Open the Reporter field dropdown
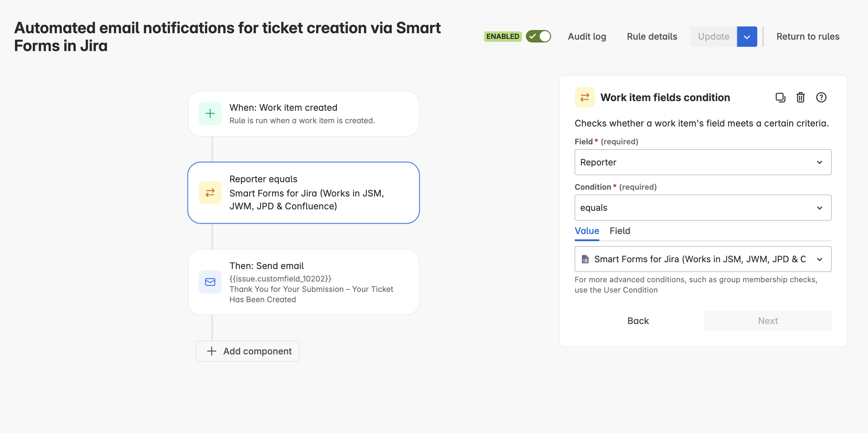The image size is (868, 433). [703, 162]
